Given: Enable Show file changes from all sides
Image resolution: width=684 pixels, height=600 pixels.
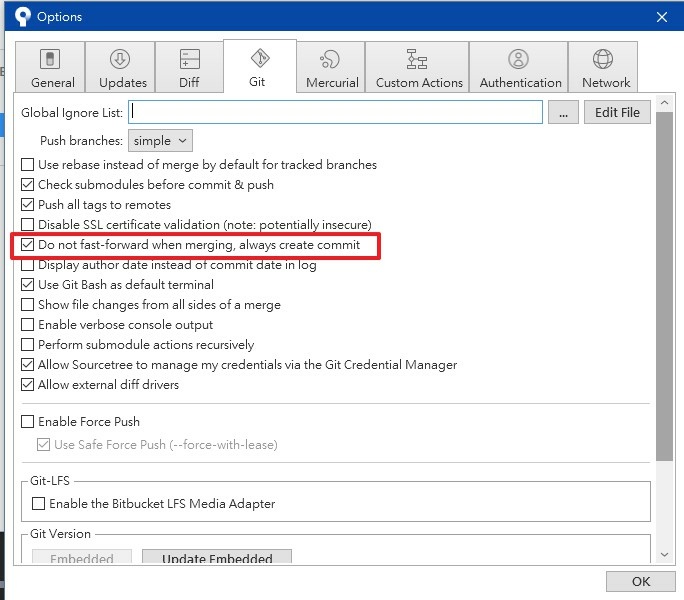Looking at the screenshot, I should [x=27, y=305].
